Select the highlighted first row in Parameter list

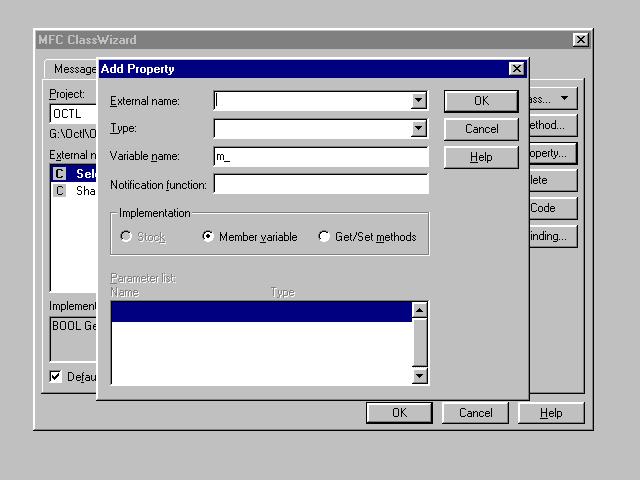pyautogui.click(x=260, y=312)
